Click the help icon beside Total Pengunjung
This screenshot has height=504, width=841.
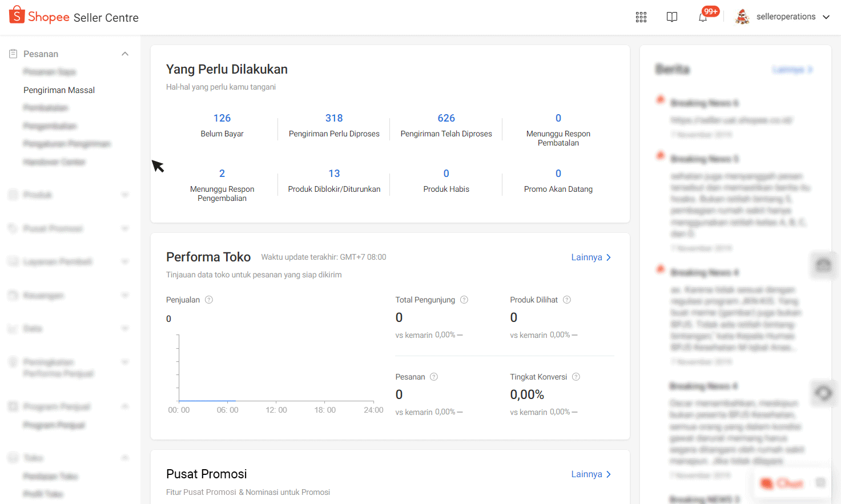pos(464,300)
